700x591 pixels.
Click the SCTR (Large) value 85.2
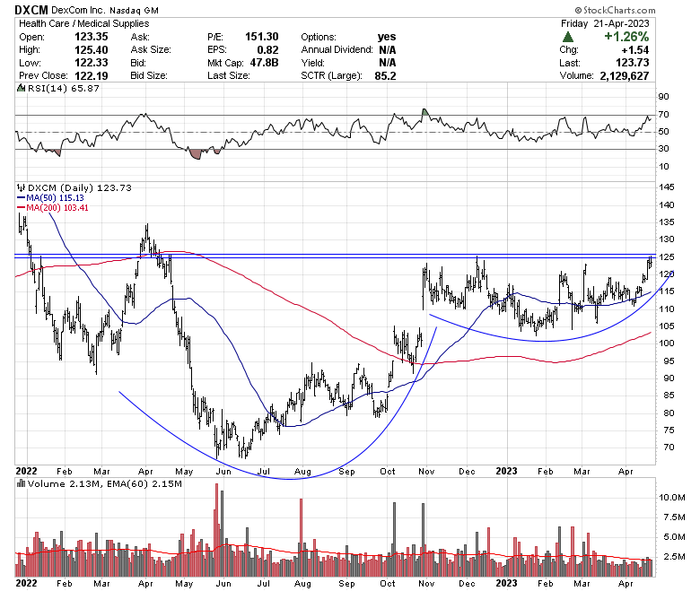click(386, 75)
